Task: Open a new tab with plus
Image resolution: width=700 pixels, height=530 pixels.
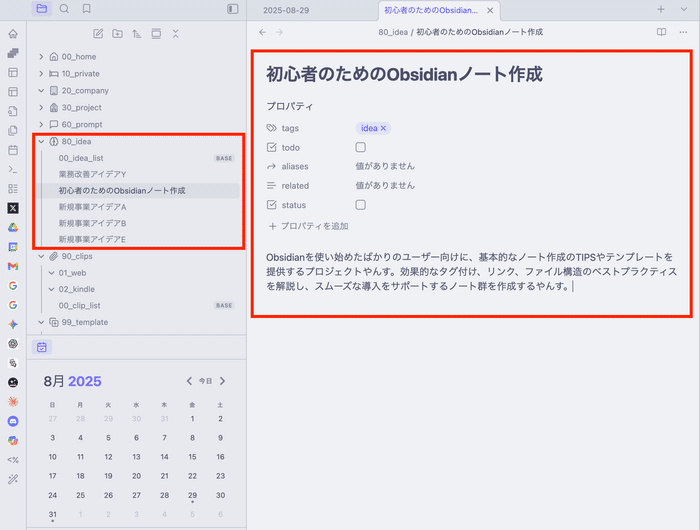Action: tap(661, 9)
